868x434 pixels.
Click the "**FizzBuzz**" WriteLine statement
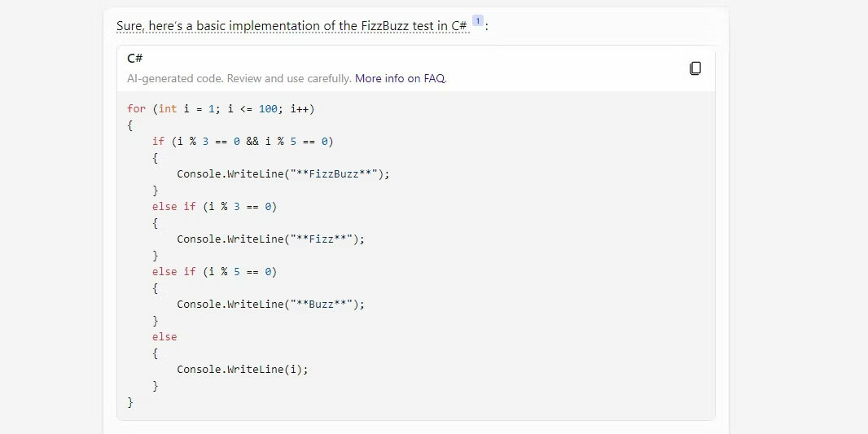[283, 174]
